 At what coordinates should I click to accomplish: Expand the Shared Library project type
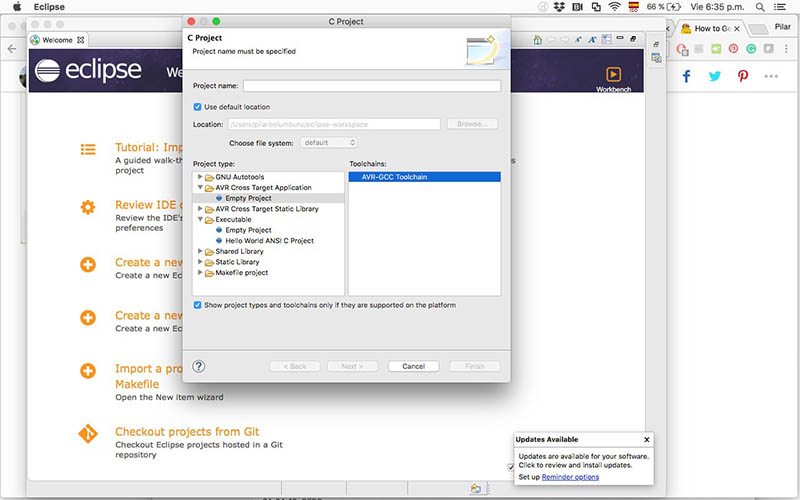click(x=200, y=251)
